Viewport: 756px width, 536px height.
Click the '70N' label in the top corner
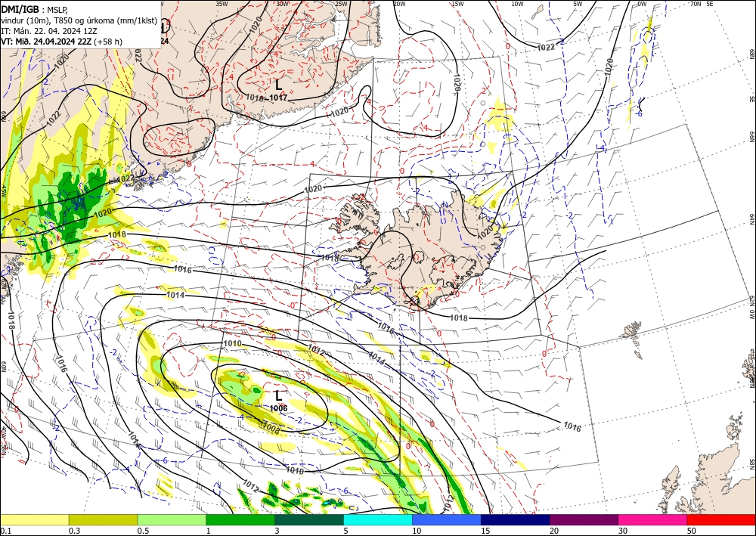pyautogui.click(x=696, y=3)
